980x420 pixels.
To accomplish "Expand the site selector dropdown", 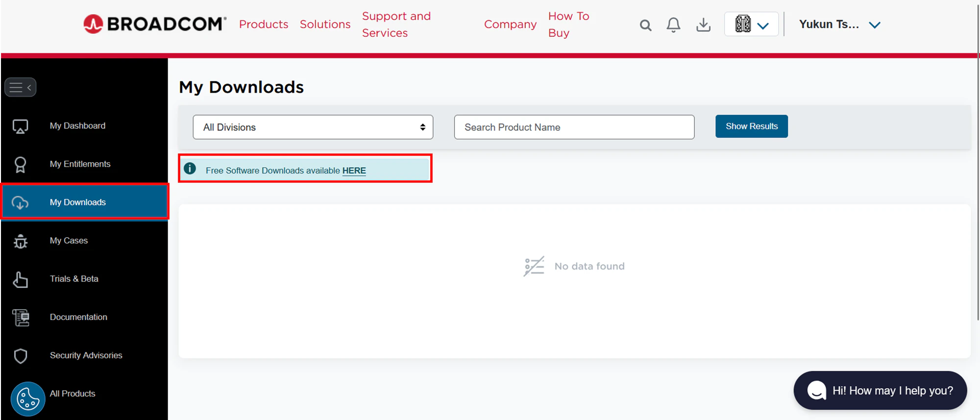I will pyautogui.click(x=751, y=24).
